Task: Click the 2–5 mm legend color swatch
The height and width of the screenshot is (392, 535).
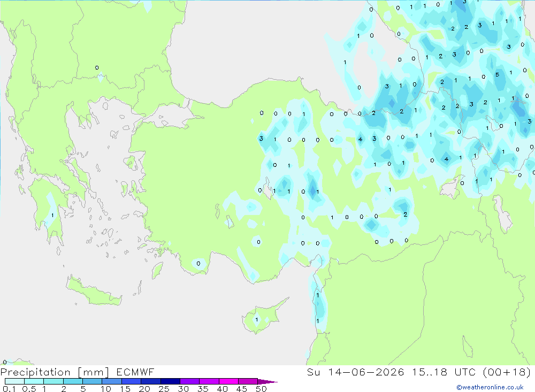Action: (73, 381)
